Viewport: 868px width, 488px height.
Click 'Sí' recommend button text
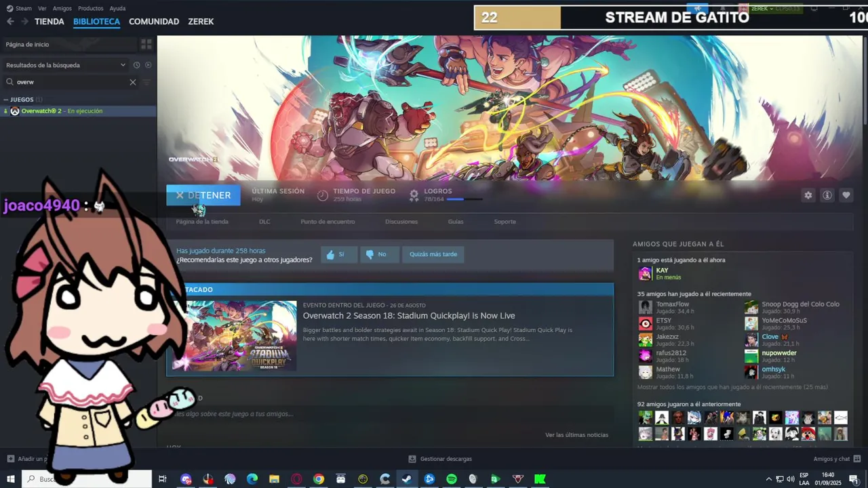341,254
